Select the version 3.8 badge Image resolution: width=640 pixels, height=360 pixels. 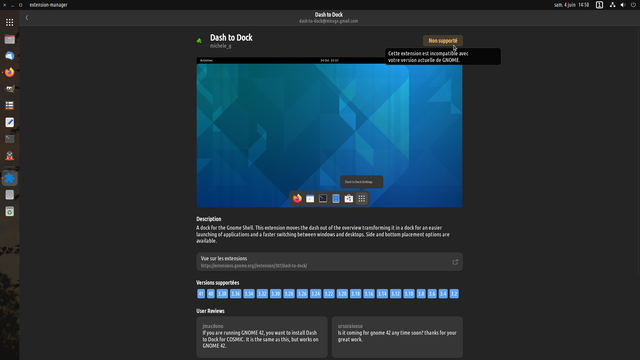[421, 294]
